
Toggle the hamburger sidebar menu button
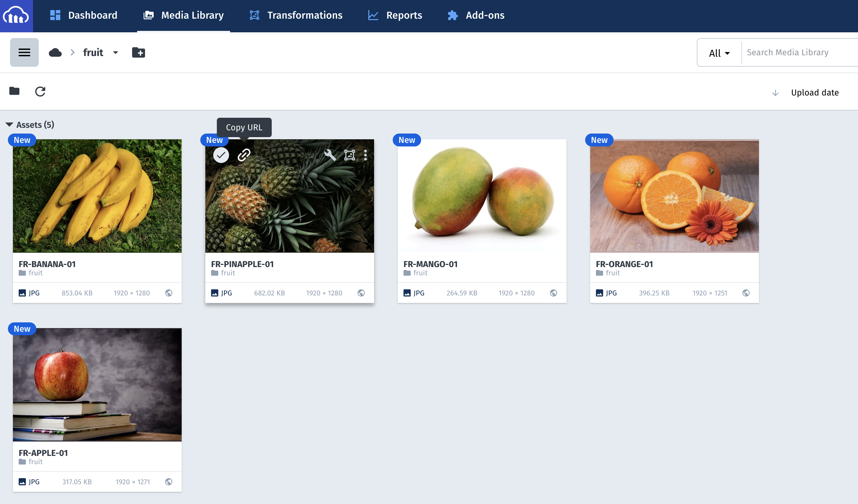pyautogui.click(x=24, y=52)
